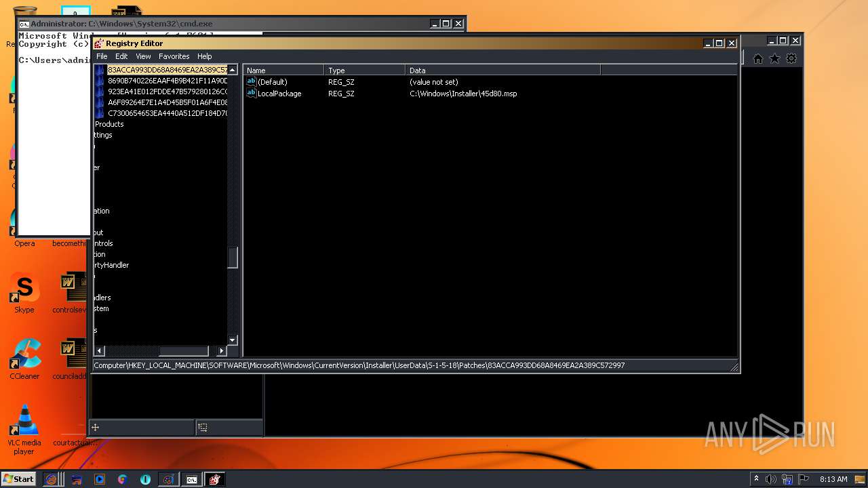Click the Registry Editor title bar icon
This screenshot has width=868, height=488.
click(x=99, y=43)
